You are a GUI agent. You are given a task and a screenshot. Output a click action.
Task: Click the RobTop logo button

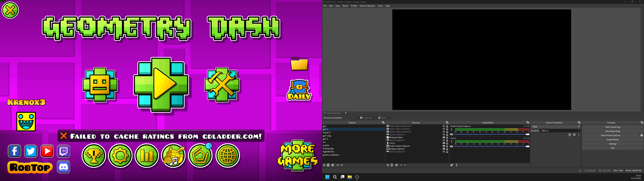[x=30, y=167]
